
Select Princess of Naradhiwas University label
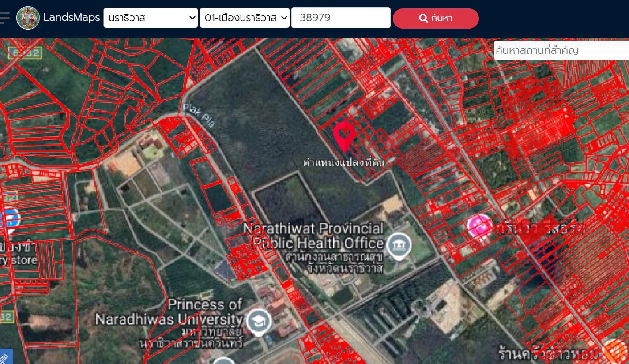169,312
